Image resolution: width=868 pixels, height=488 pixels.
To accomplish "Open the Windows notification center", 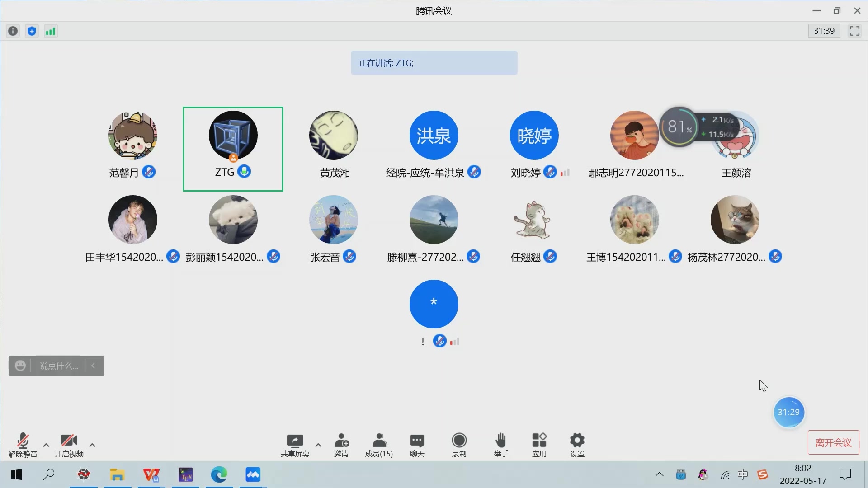I will click(x=845, y=474).
